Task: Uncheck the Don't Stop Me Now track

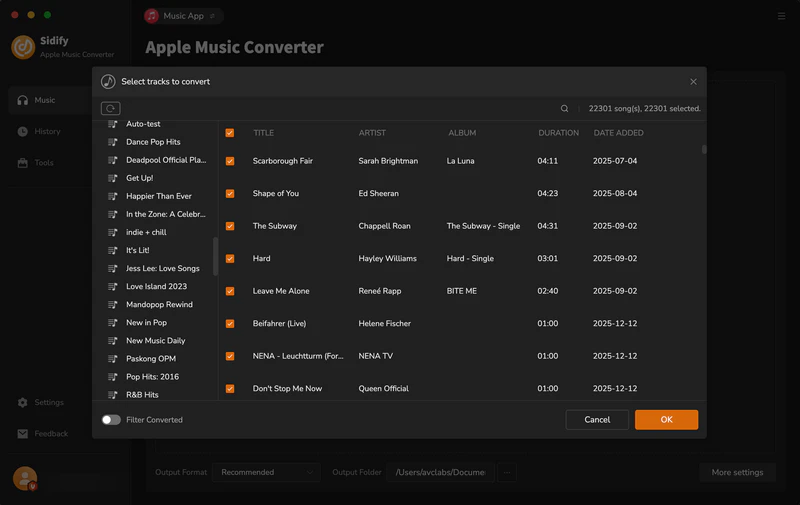Action: (x=230, y=389)
